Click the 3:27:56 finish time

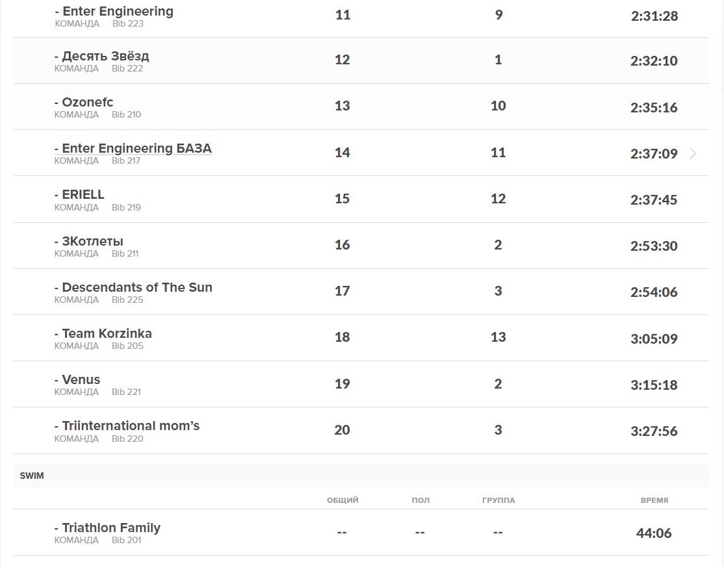[654, 431]
